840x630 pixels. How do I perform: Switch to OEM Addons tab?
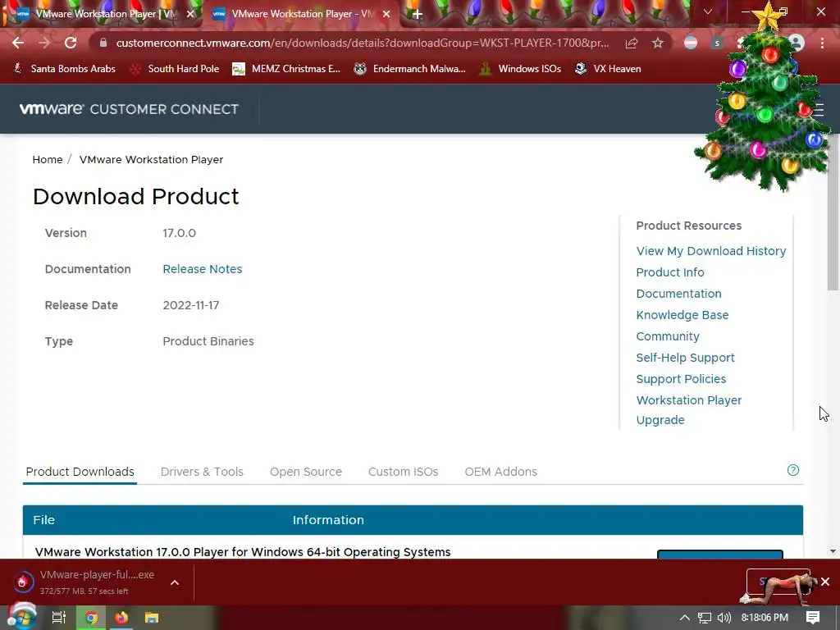coord(500,472)
